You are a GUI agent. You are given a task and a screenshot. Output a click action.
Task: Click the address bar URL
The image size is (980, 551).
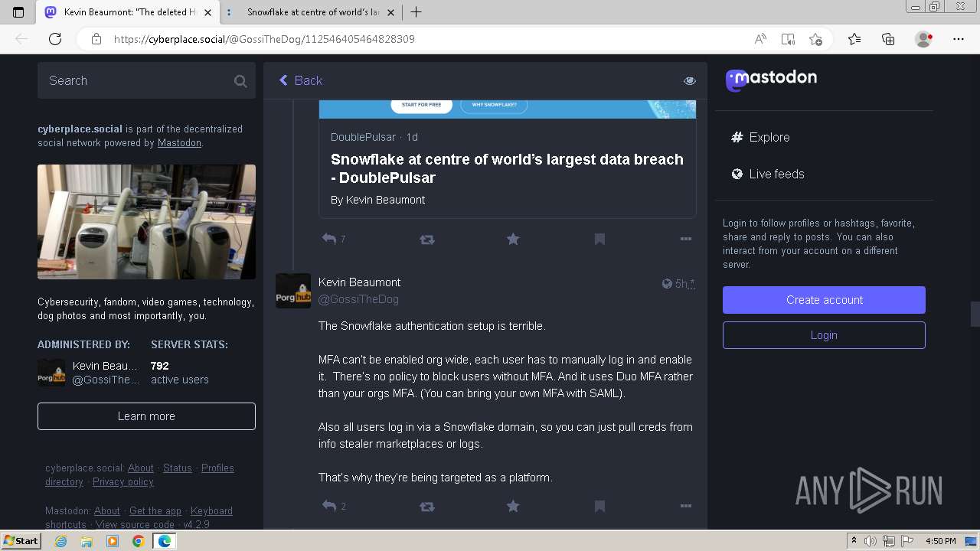[x=264, y=39]
